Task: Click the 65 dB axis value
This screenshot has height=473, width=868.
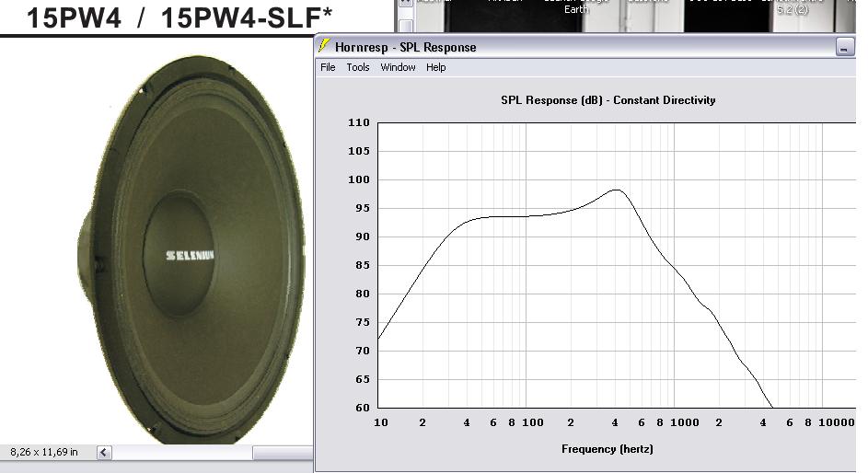Action: [x=362, y=379]
